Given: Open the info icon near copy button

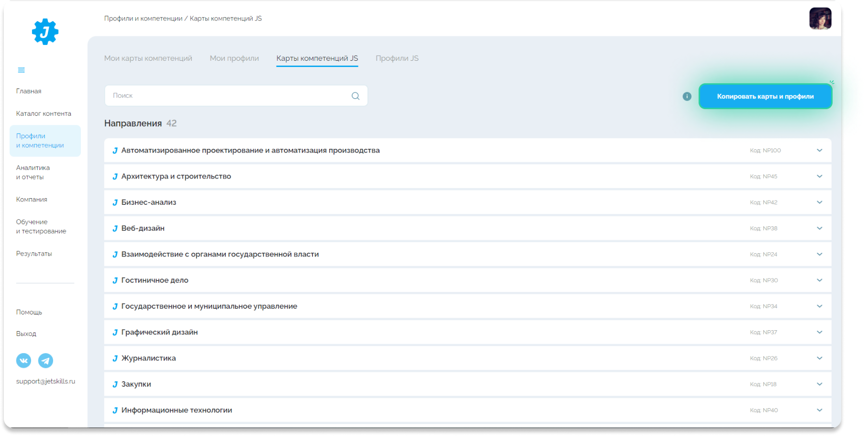Looking at the screenshot, I should coord(687,96).
